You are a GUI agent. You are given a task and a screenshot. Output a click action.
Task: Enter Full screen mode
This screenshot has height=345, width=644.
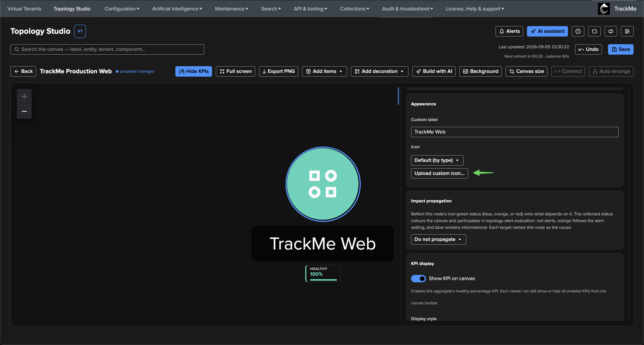[x=236, y=71]
